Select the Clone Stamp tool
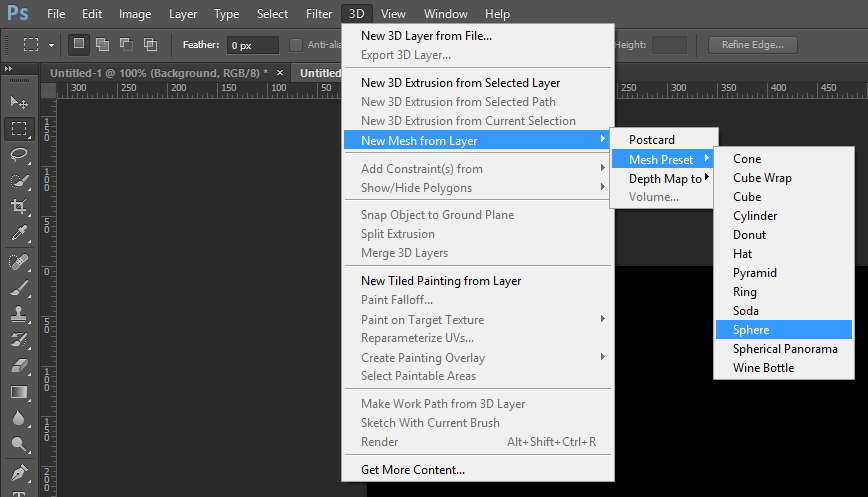868x497 pixels. pos(19,314)
